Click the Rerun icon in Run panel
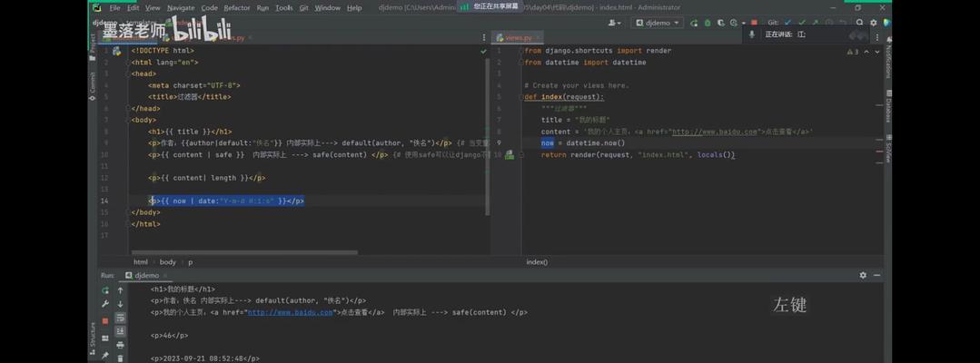 (x=105, y=290)
